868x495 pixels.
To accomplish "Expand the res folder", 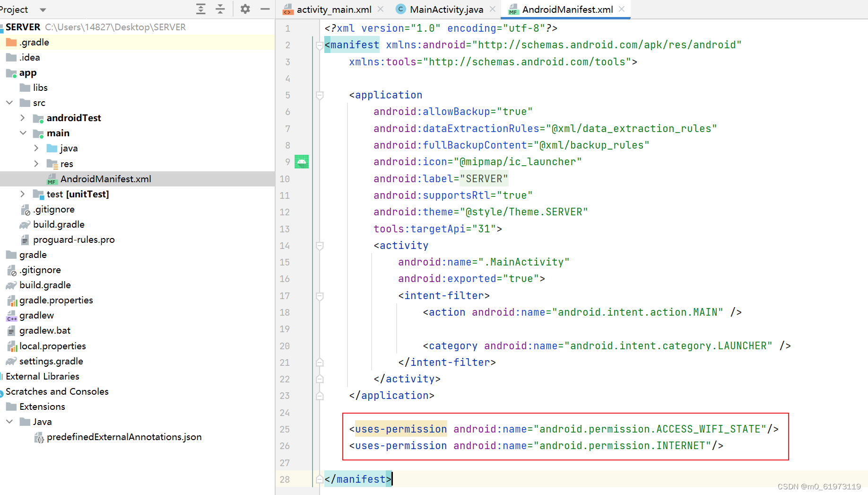I will [x=36, y=164].
